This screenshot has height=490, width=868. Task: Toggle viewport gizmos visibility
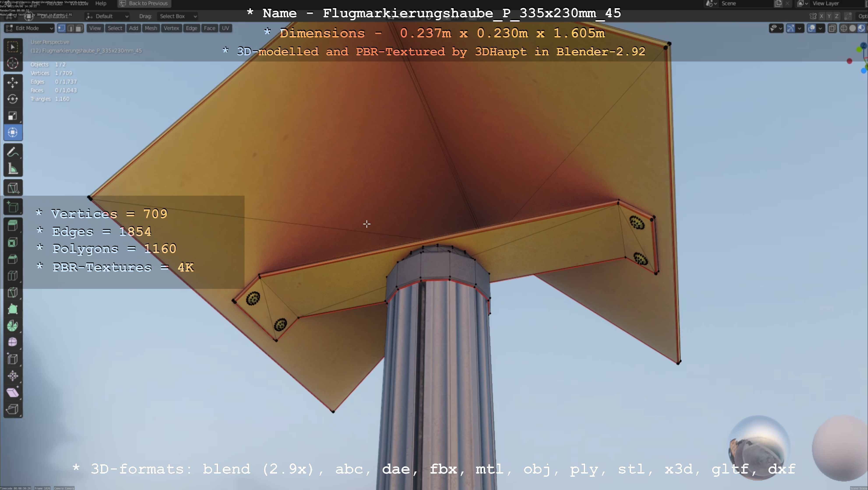tap(791, 28)
